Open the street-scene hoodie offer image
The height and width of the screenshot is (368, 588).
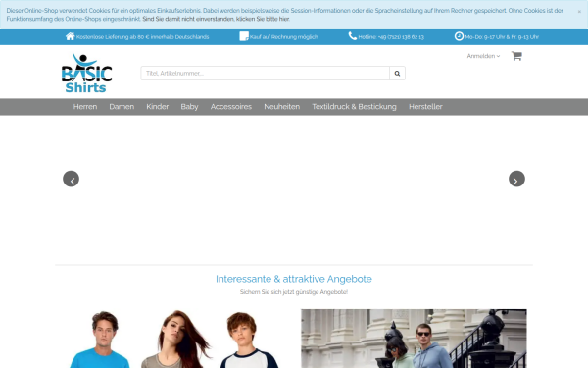(414, 339)
